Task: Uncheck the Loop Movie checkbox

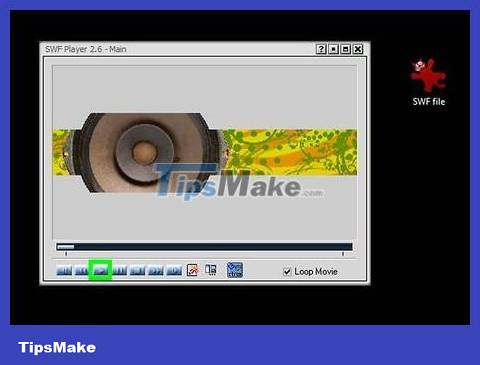Action: [287, 272]
